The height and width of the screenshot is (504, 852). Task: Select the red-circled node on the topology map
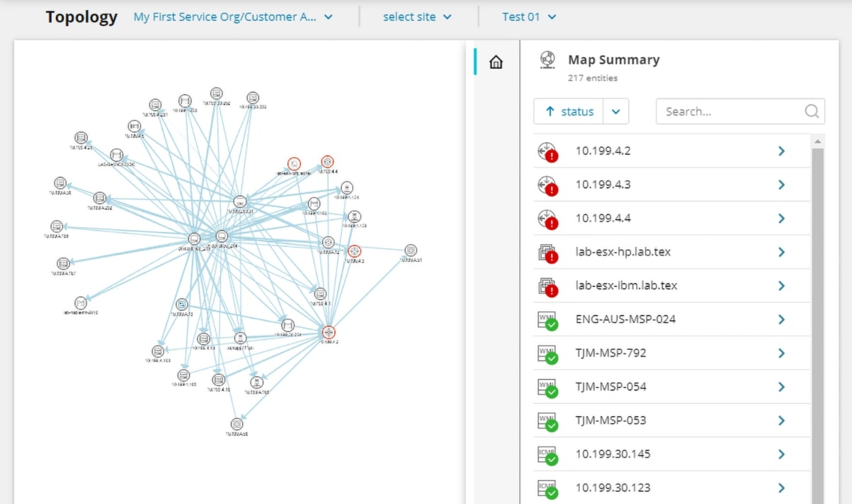[x=328, y=331]
